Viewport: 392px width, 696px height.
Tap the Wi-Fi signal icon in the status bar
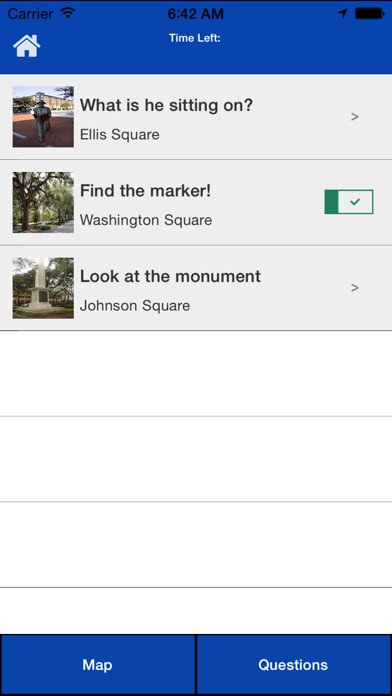click(68, 13)
